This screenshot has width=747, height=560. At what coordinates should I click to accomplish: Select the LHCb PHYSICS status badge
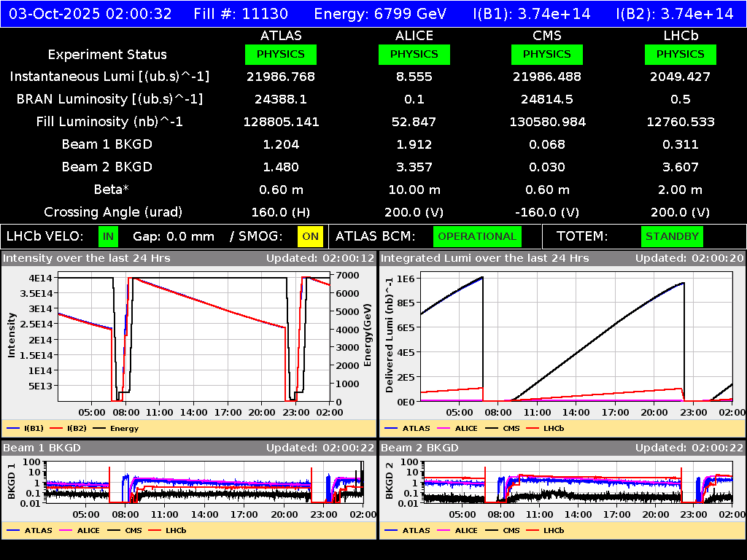tap(680, 54)
